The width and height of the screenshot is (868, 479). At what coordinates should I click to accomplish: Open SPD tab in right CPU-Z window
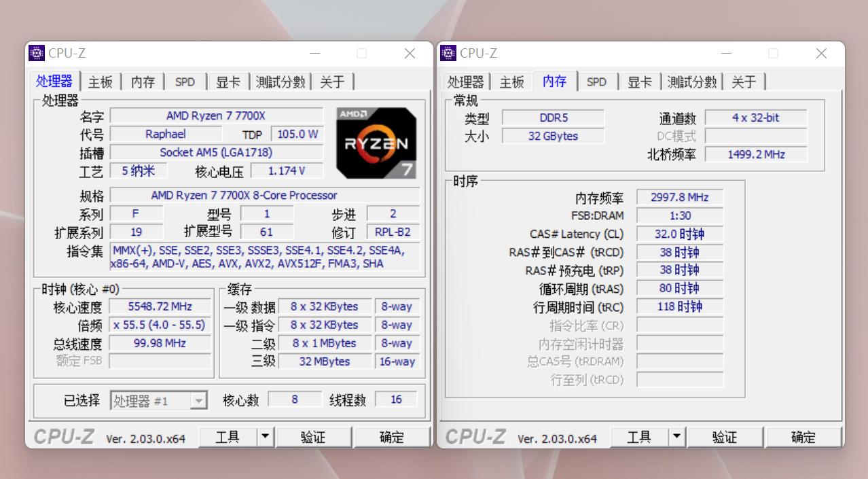click(596, 82)
